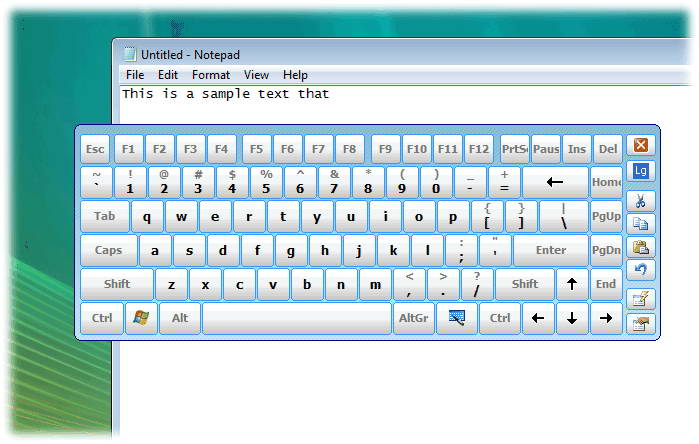This screenshot has height=444, width=699.
Task: Tap the question mark slash key
Action: pos(477,284)
